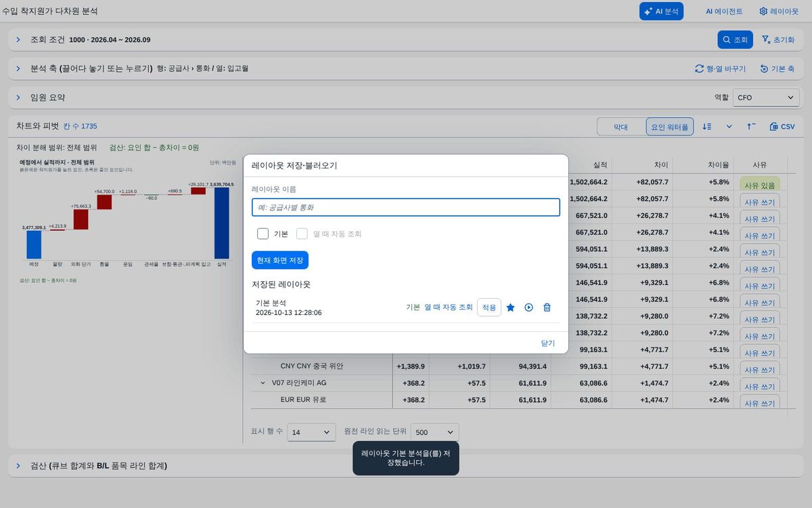
Task: Delete the 기본 분석 layout with the trash icon
Action: click(x=547, y=308)
